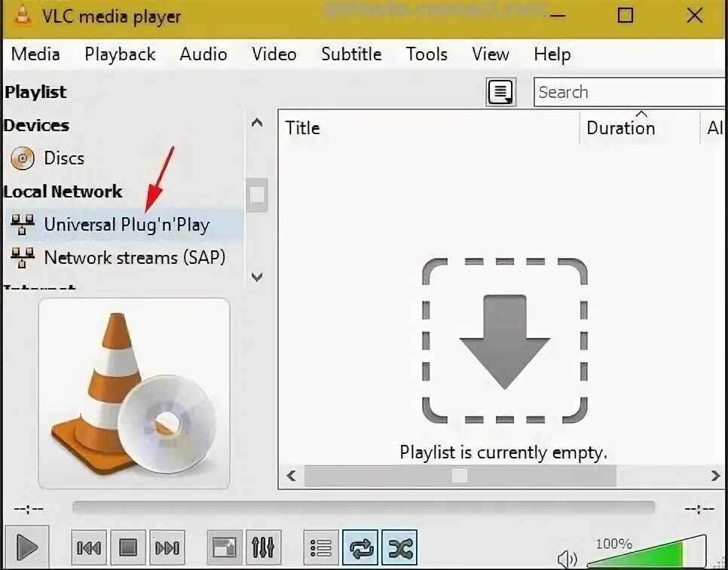Screen dimensions: 728x570
Task: Click the Discs CD icon
Action: (23, 158)
